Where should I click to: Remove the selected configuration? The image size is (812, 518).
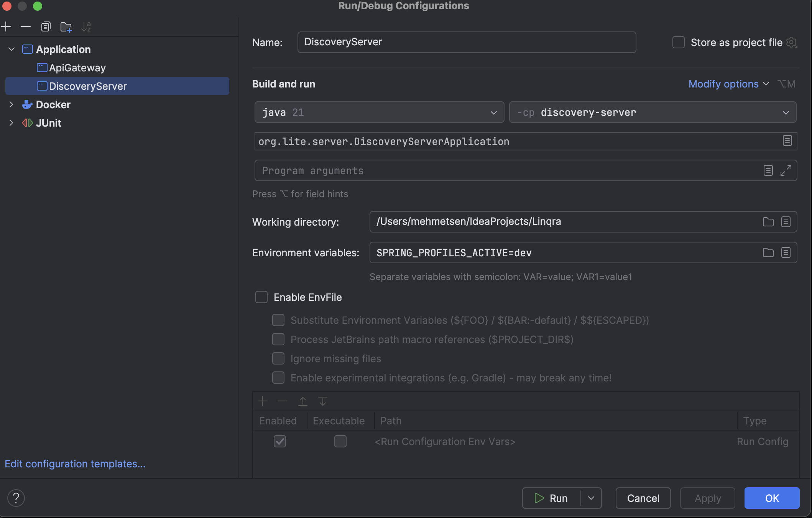pyautogui.click(x=25, y=26)
